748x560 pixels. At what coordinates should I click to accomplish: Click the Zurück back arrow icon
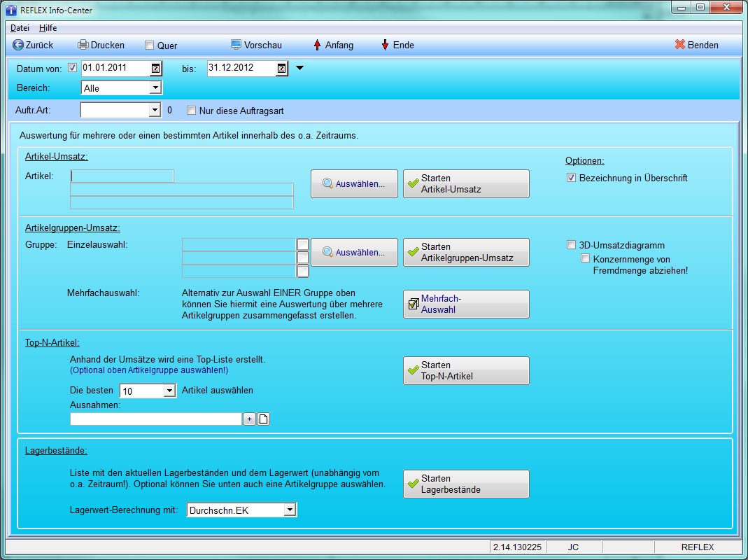17,45
